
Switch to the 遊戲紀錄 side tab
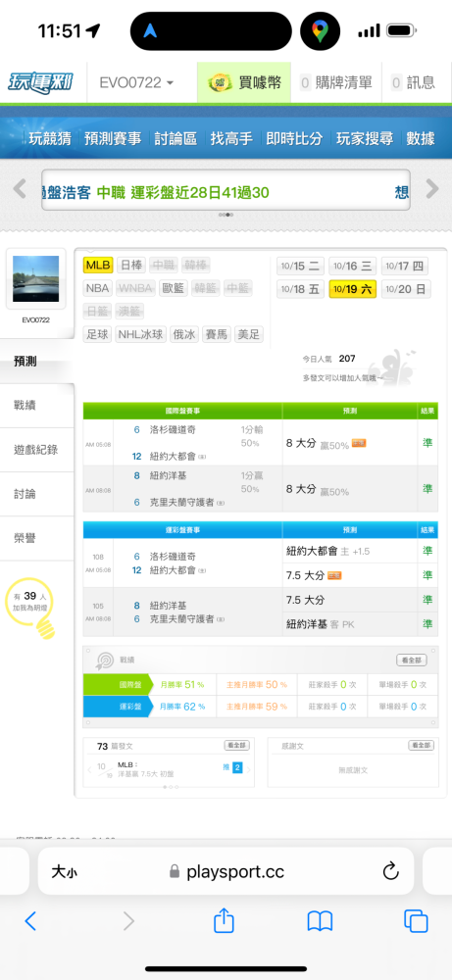(37, 450)
